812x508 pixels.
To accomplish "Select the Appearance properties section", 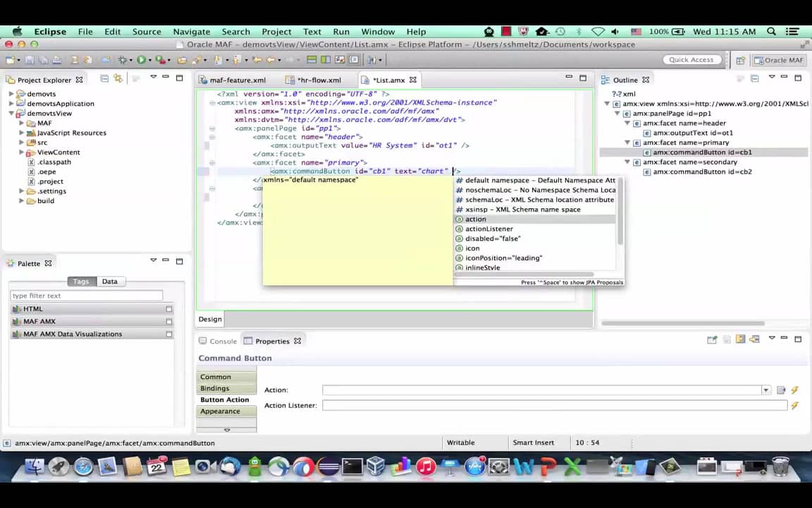I will 226,411.
